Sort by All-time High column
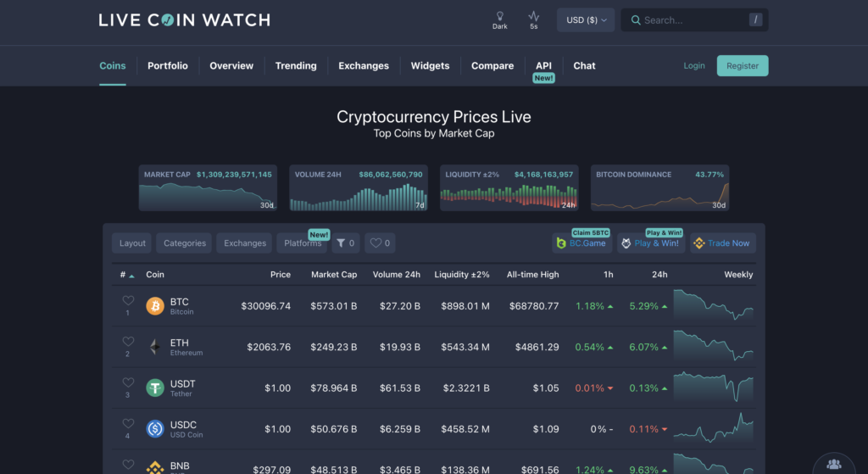The width and height of the screenshot is (868, 474). pos(532,275)
